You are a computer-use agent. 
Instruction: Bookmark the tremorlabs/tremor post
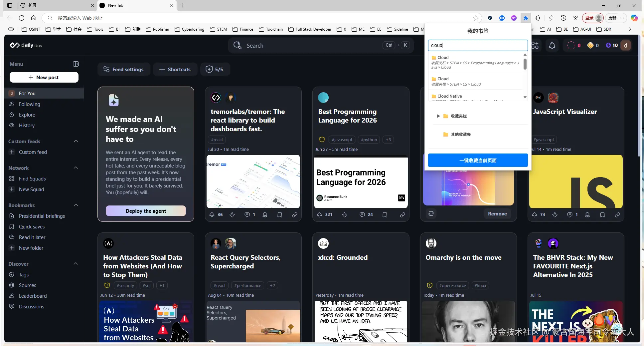[x=280, y=215]
